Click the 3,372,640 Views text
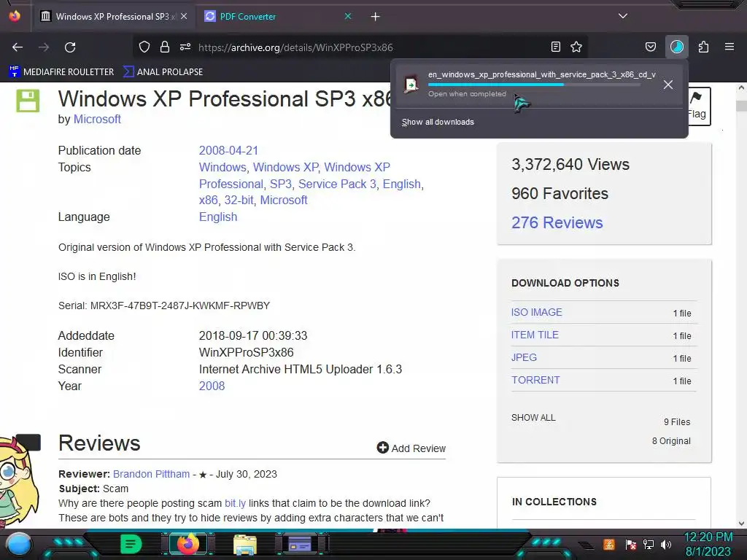747x560 pixels. 570,164
